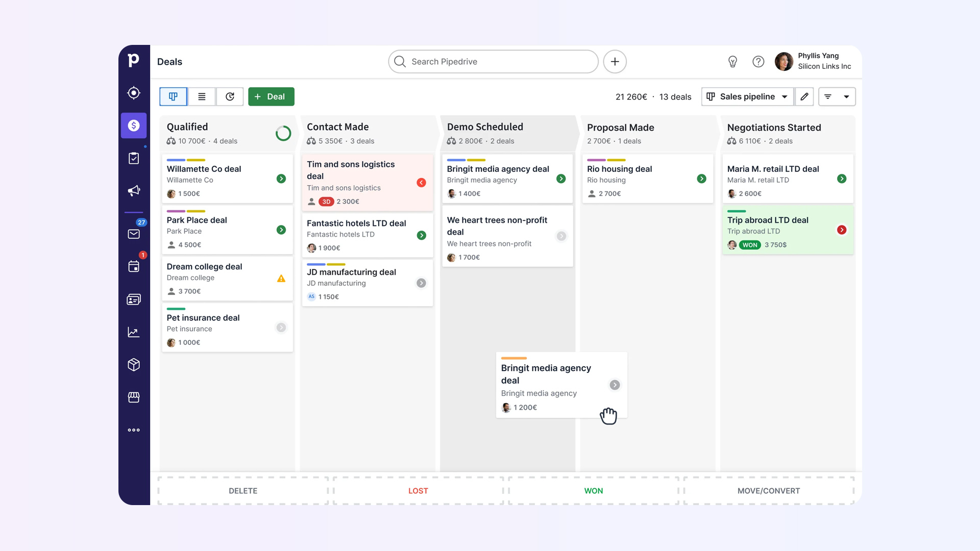Select the MOVE/CONVERT drop zone
This screenshot has width=980, height=551.
tap(769, 491)
